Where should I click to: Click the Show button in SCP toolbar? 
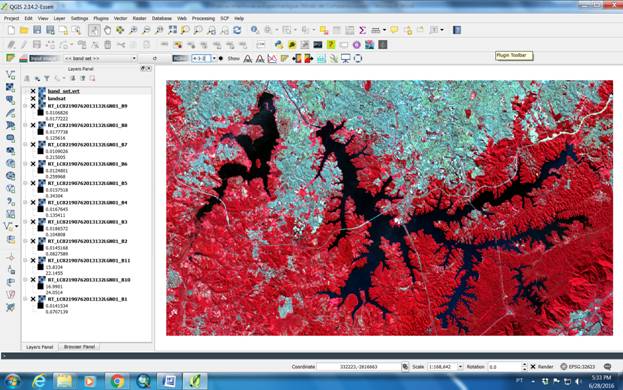(x=234, y=59)
